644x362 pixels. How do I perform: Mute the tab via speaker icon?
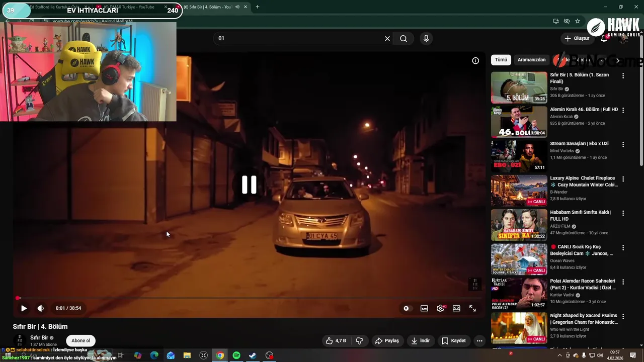click(x=237, y=7)
